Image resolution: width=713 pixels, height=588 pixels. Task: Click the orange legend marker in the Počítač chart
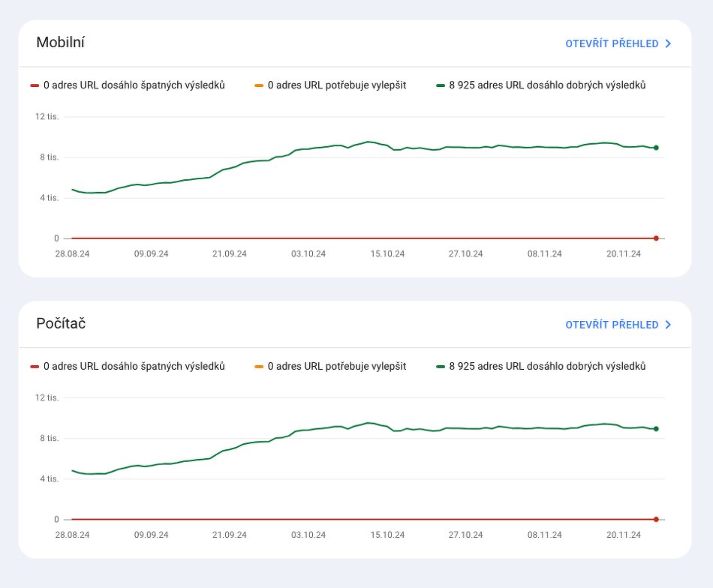(259, 367)
